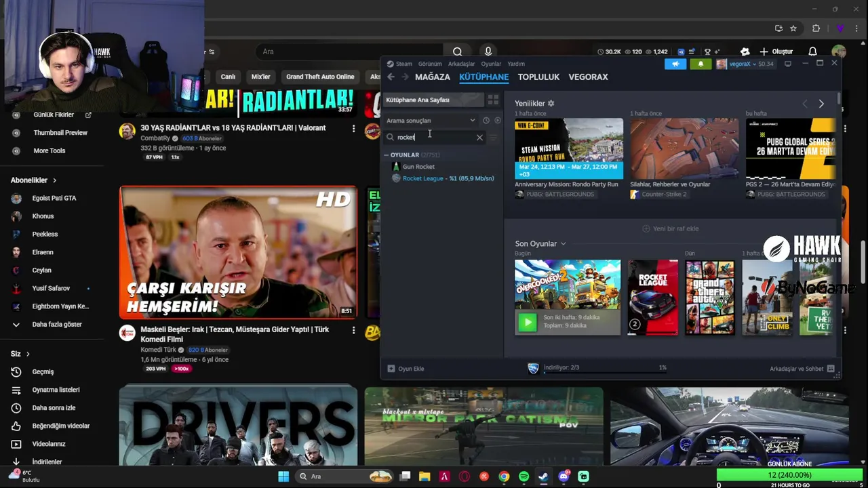868x488 pixels.
Task: Add a game via Oyun Ekle
Action: [406, 369]
